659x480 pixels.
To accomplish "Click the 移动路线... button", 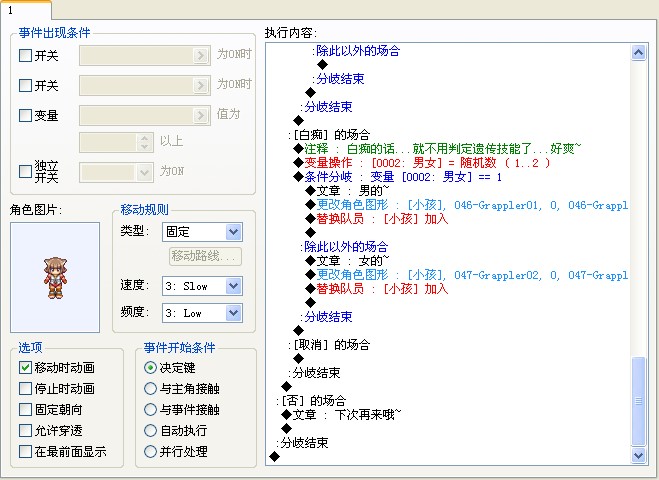I will tap(206, 256).
